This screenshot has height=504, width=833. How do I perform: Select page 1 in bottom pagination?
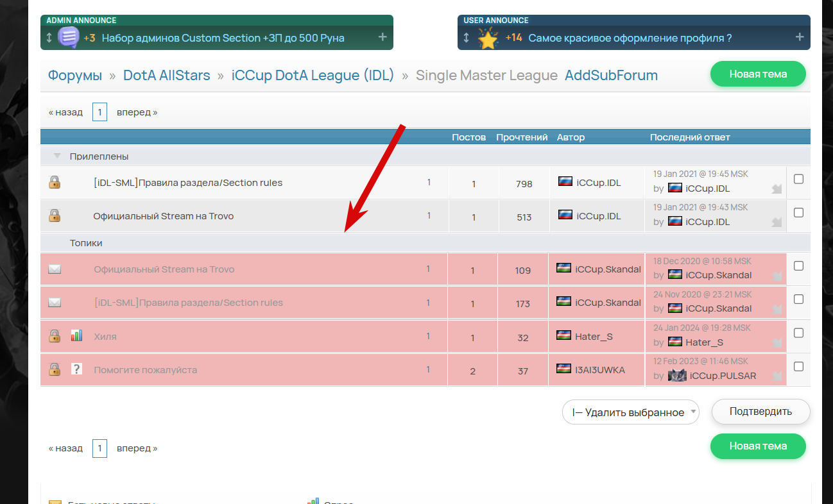pos(99,448)
